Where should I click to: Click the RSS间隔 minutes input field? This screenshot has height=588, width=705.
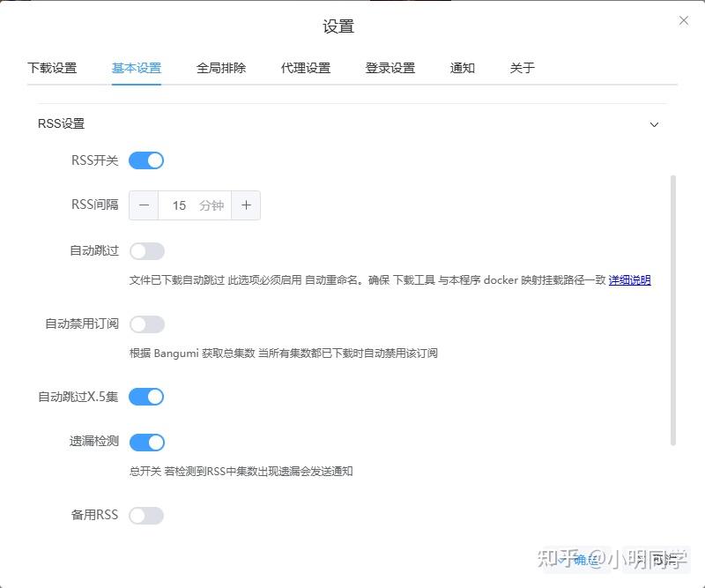coord(195,205)
